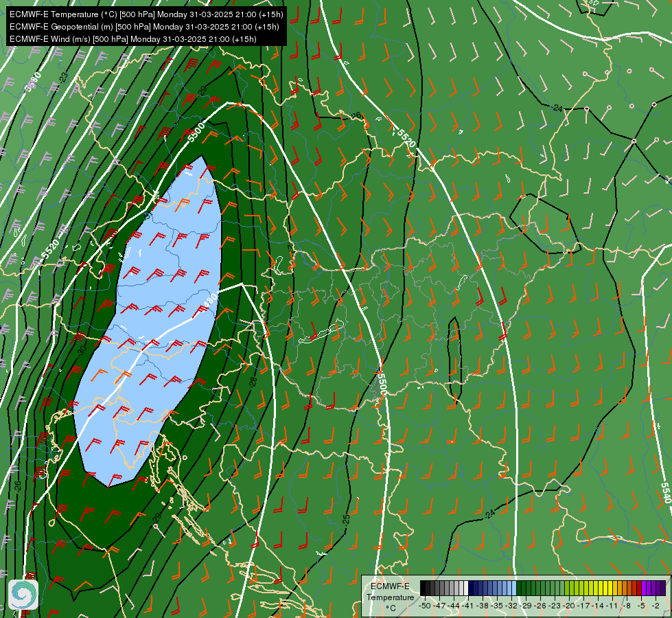
Task: Click the -5 value in the legend scale
Action: click(x=641, y=606)
